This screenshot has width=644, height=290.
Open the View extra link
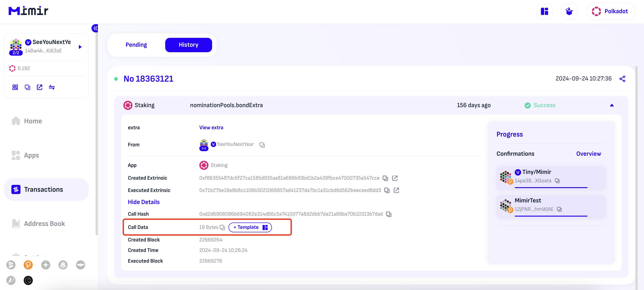[211, 127]
